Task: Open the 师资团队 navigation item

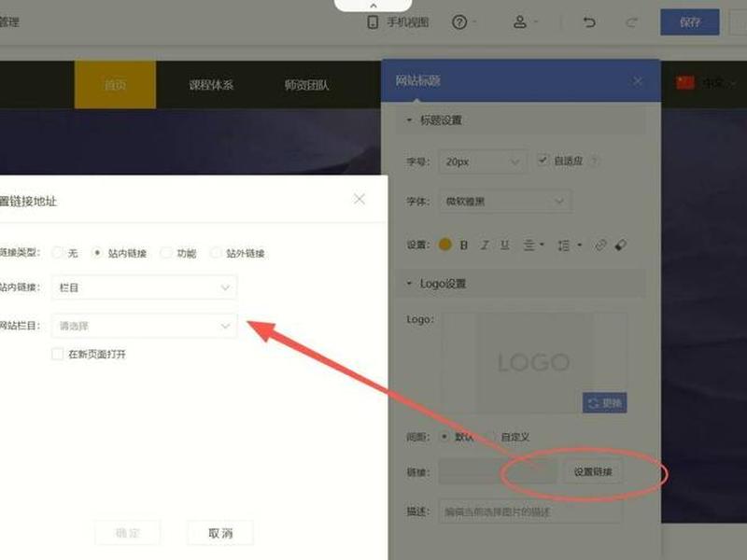Action: pos(306,85)
